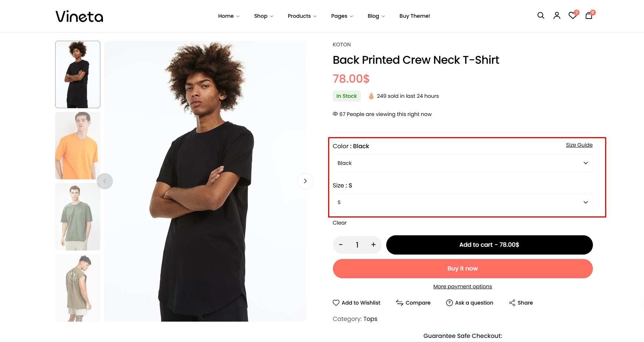The width and height of the screenshot is (644, 342).
Task: Expand the Products menu
Action: coord(302,16)
